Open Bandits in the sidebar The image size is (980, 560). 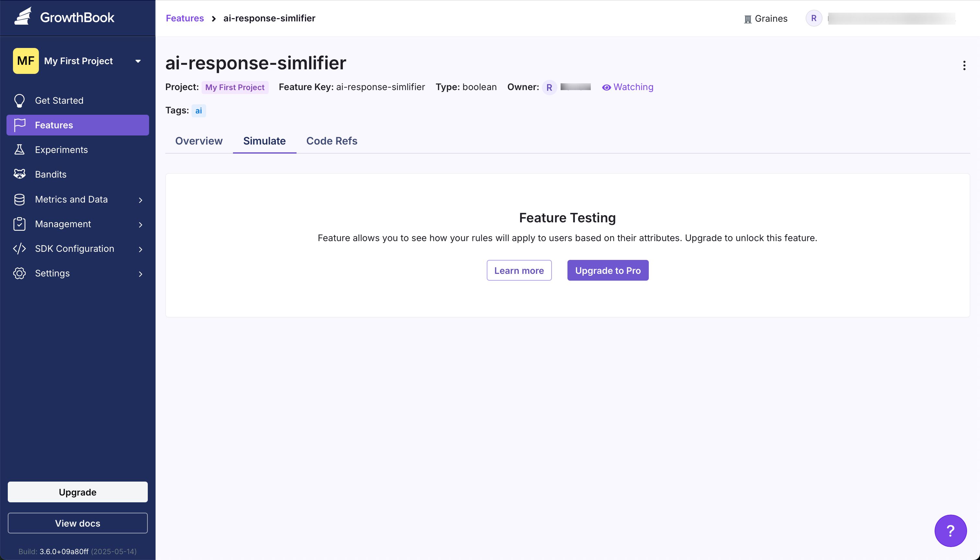coord(78,174)
